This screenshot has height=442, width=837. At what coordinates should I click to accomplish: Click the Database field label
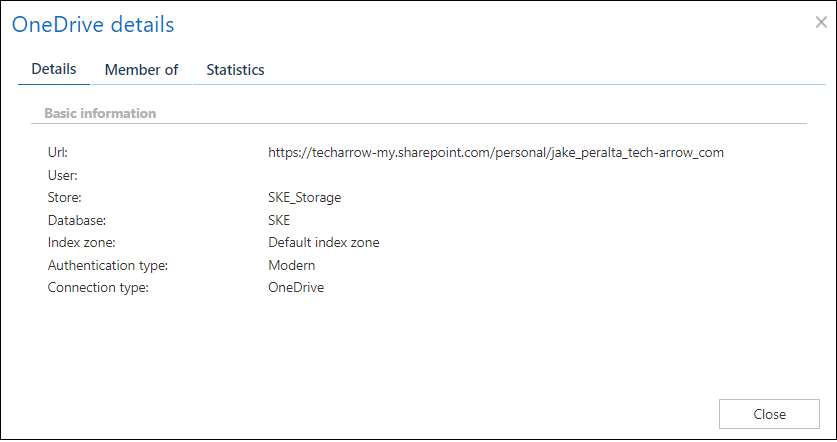point(76,220)
